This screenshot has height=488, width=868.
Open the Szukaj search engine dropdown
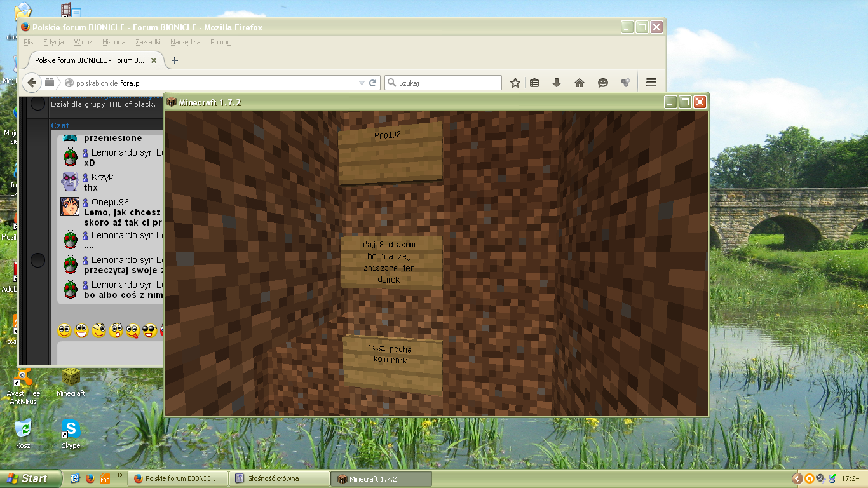click(393, 82)
